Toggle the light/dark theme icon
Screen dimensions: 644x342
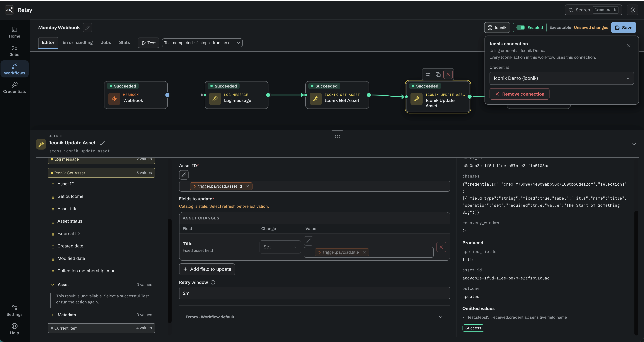click(633, 10)
